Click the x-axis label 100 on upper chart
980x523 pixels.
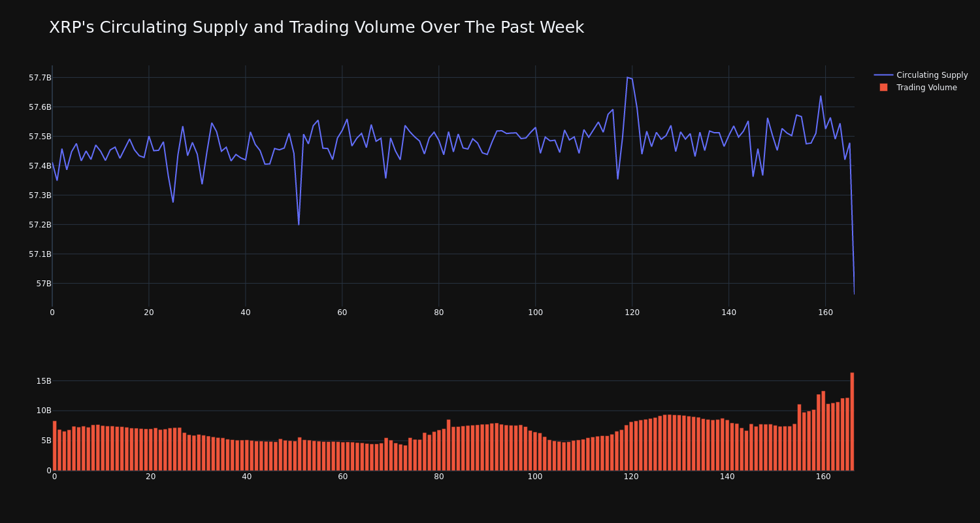coord(535,312)
